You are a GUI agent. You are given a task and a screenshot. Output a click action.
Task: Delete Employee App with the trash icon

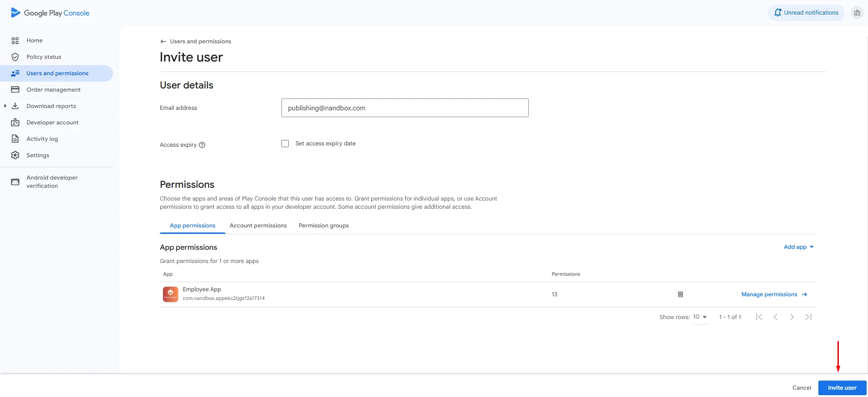680,294
